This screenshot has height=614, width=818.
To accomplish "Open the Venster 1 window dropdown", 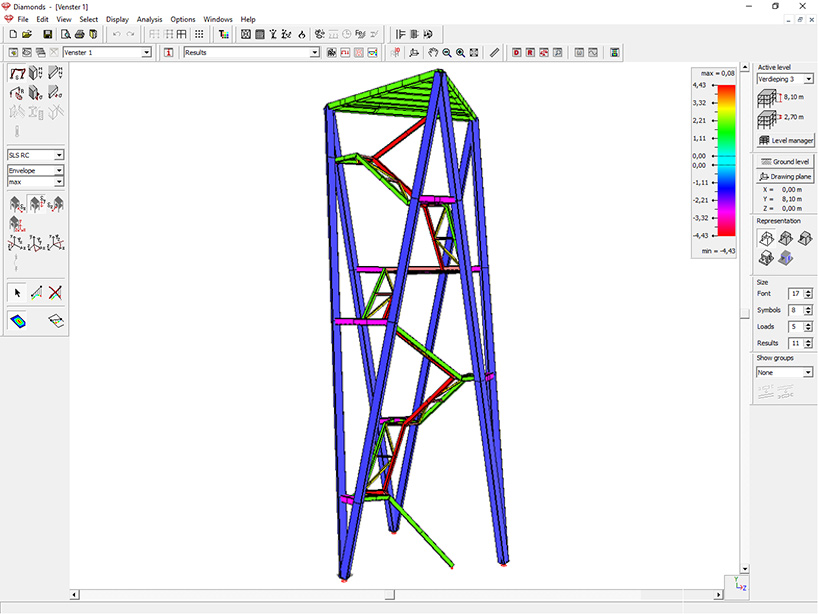I will point(147,53).
